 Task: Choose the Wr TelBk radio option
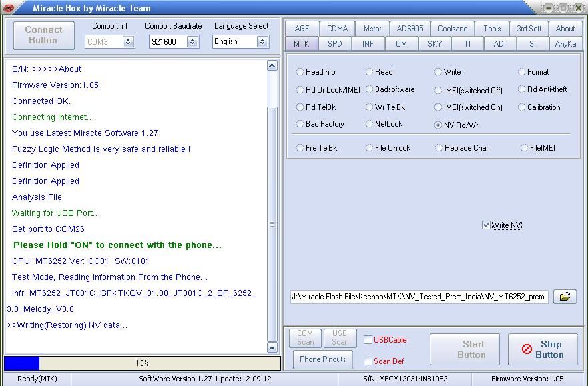coord(369,107)
